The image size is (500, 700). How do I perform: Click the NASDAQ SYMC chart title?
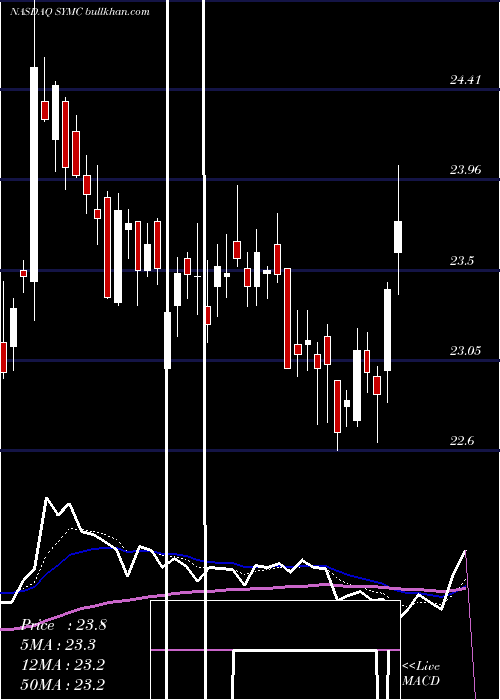(80, 12)
